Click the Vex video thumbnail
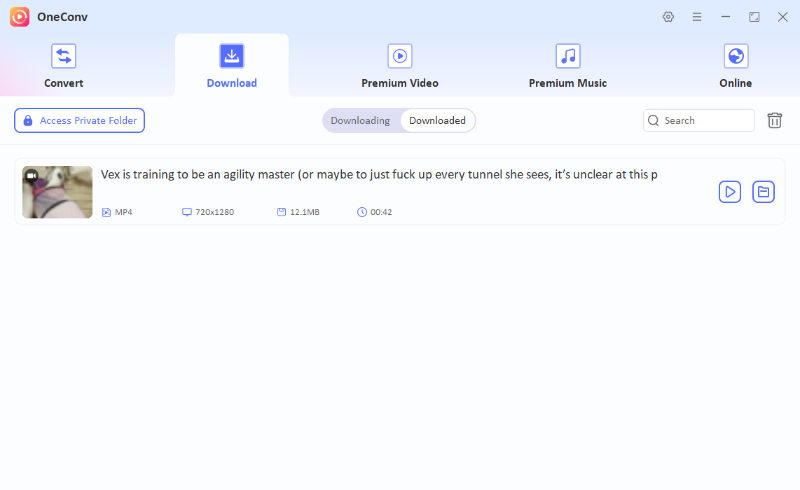 57,191
